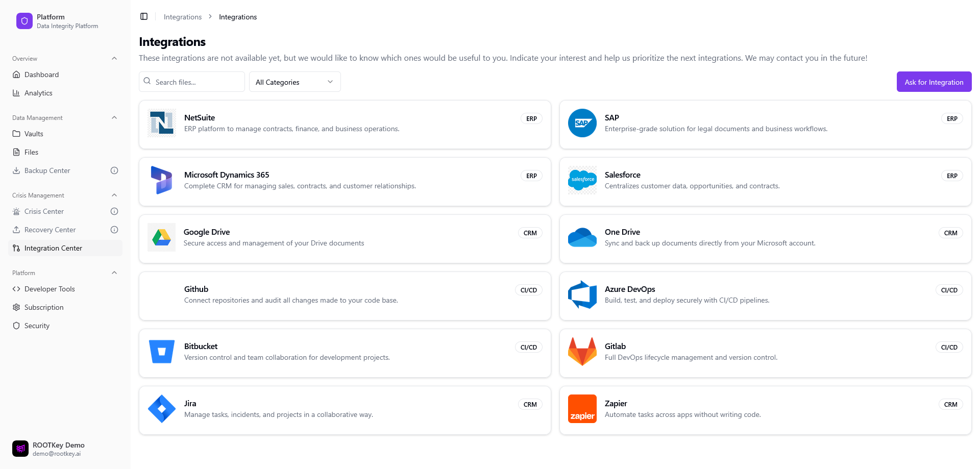Toggle the sidebar panel icon

[x=144, y=17]
